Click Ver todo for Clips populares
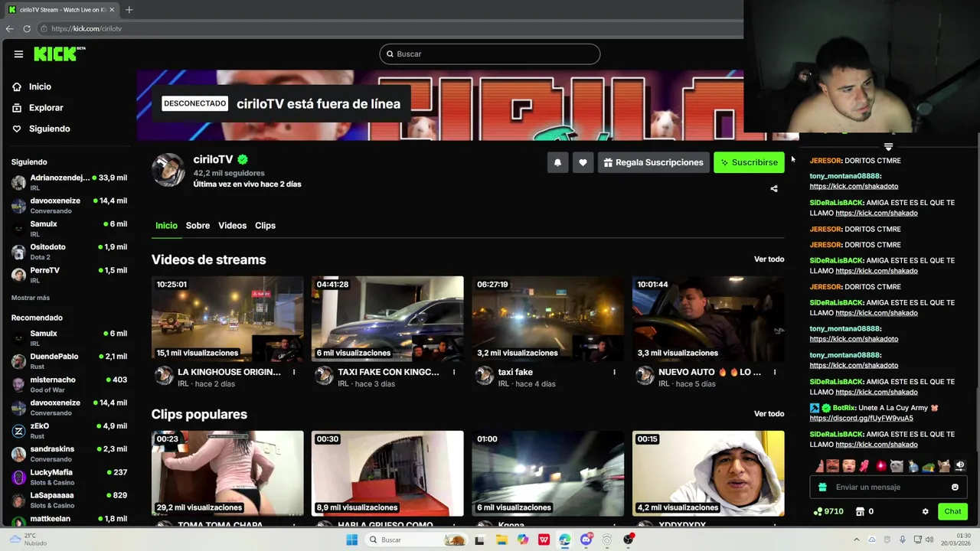The height and width of the screenshot is (551, 980). [x=769, y=414]
